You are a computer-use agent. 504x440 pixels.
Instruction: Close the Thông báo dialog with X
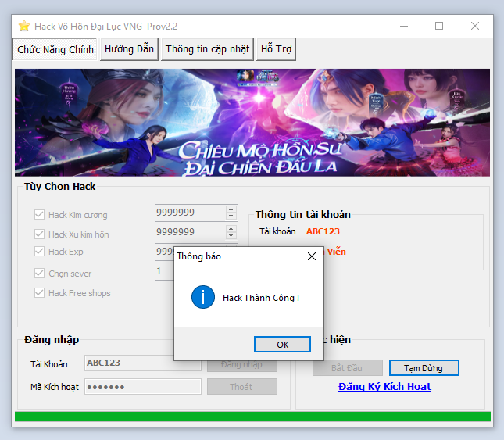[312, 256]
